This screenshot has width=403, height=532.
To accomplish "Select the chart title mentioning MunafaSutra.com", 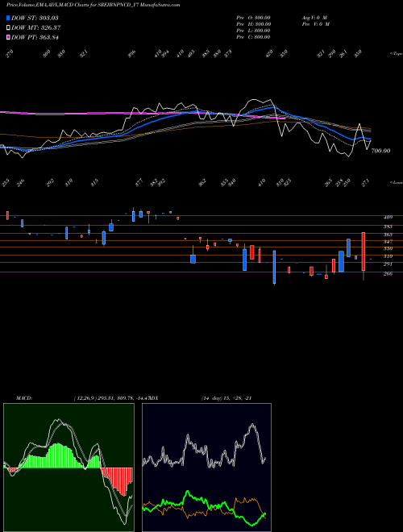I will (93, 5).
